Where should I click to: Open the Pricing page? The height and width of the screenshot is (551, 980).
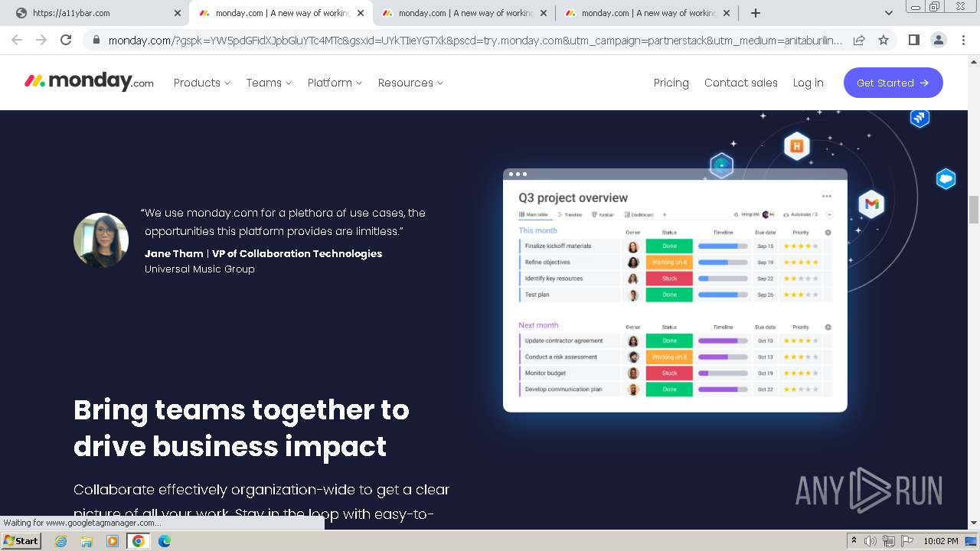[671, 83]
